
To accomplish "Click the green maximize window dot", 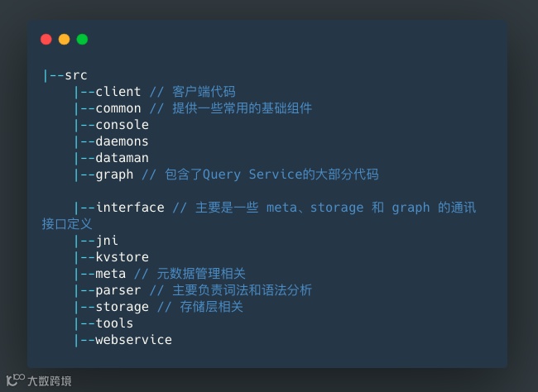I will (x=82, y=39).
